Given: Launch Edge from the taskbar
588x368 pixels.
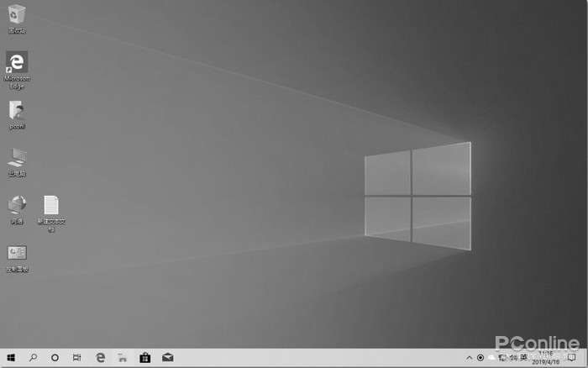Looking at the screenshot, I should [100, 357].
